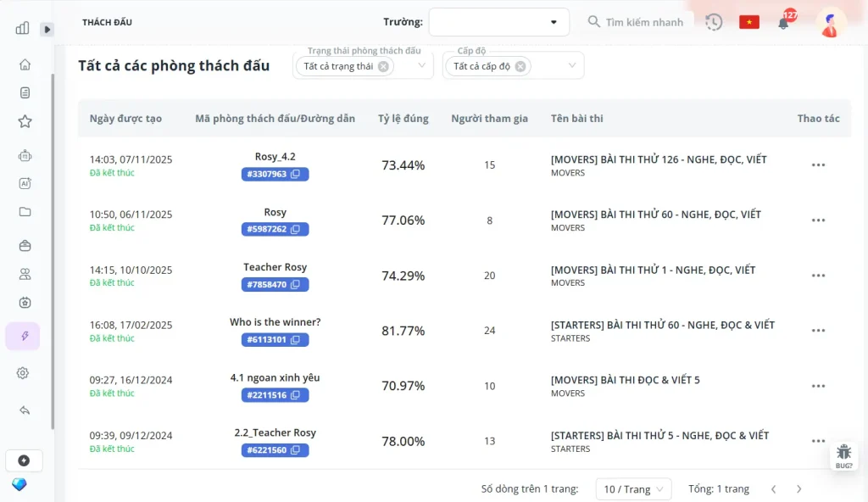Remove the "Tất cả trạng thái" filter tag
This screenshot has height=502, width=868.
(x=383, y=66)
